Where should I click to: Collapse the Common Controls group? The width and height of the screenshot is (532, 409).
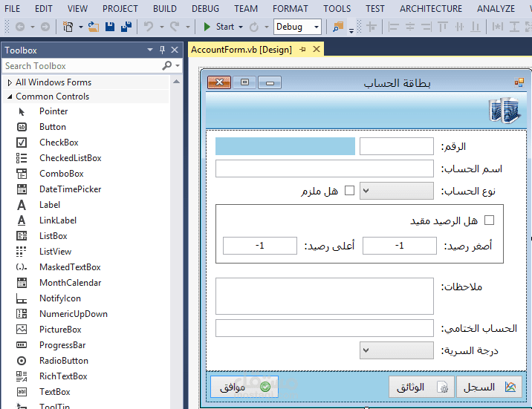click(10, 96)
